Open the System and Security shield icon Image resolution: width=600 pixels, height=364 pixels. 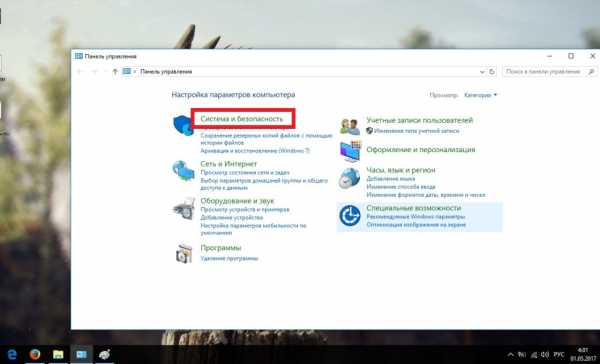(x=183, y=125)
